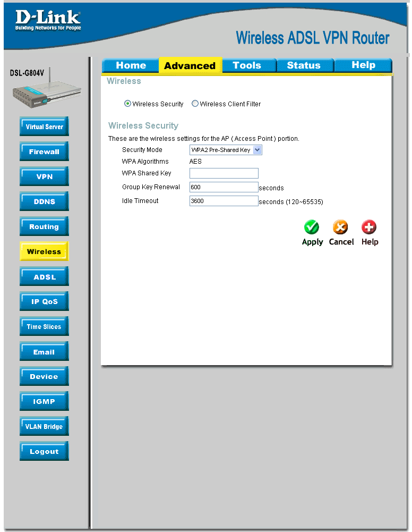The height and width of the screenshot is (532, 412).
Task: Click the 'WPA Algorithms' label text
Action: pyautogui.click(x=145, y=162)
